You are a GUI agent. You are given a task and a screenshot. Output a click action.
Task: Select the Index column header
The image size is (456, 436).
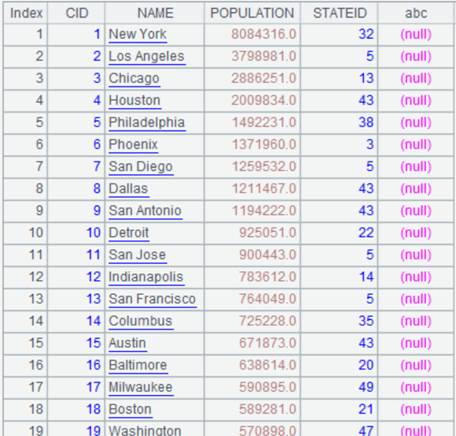pos(26,13)
